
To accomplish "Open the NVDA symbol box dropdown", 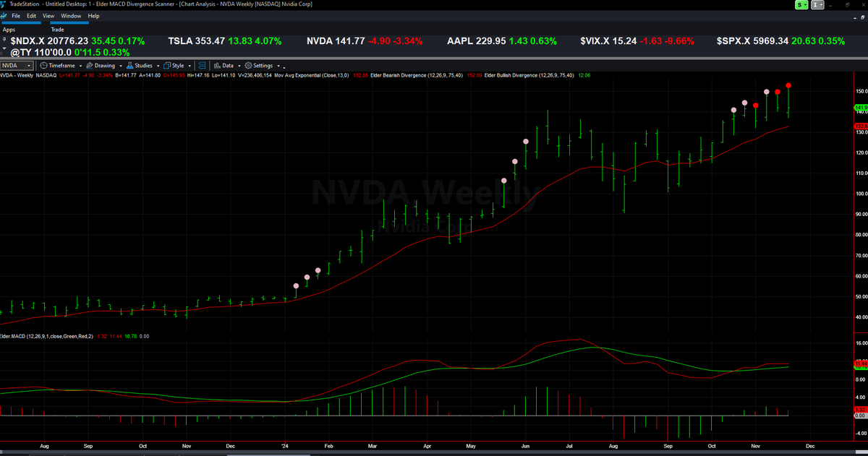I will 29,66.
